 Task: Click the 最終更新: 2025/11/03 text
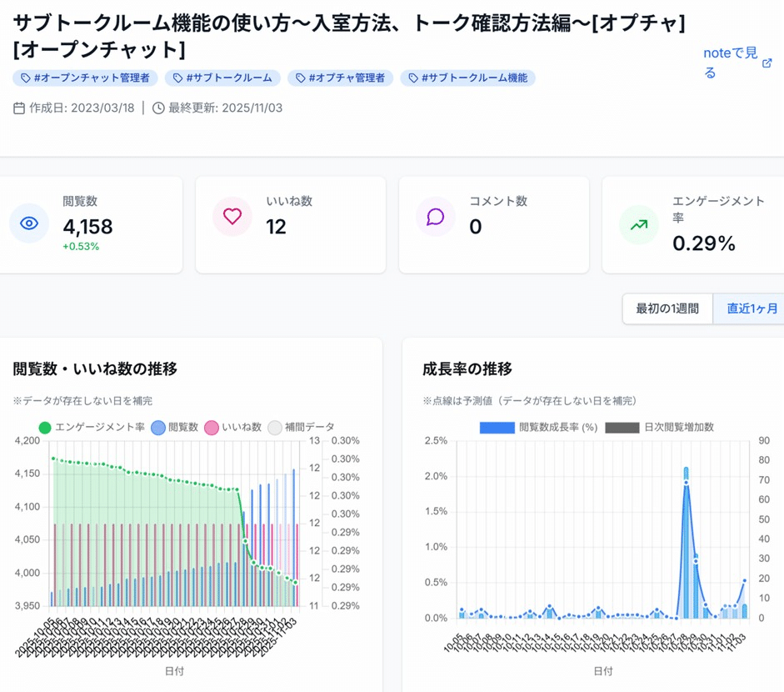226,108
